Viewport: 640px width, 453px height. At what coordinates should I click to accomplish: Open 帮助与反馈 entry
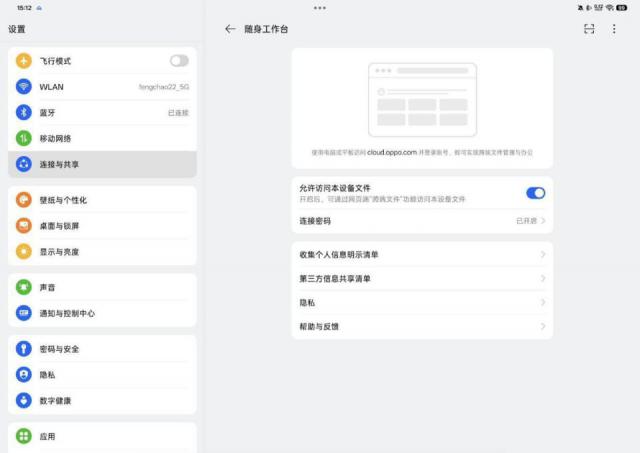[x=421, y=326]
